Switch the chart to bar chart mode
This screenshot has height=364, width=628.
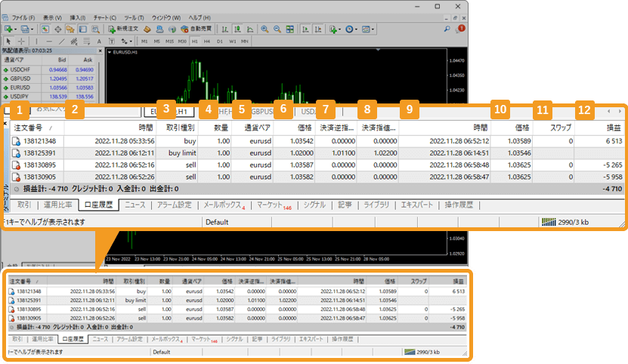[x=225, y=29]
